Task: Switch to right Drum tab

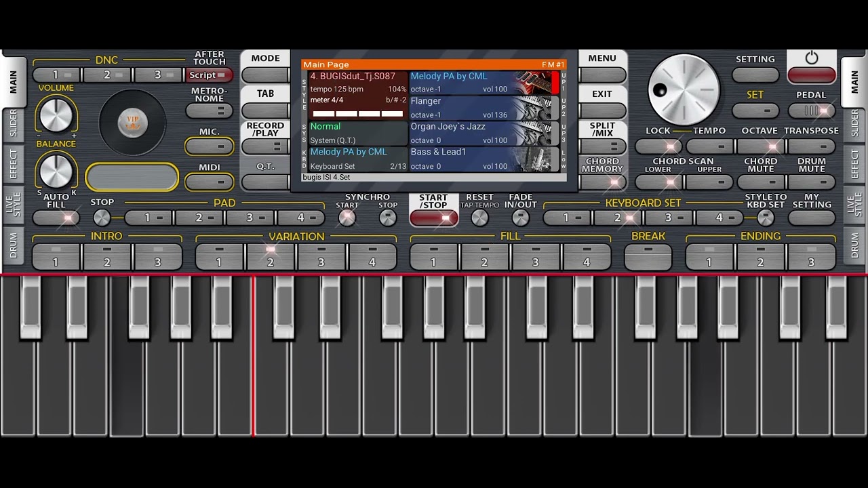Action: [x=854, y=245]
